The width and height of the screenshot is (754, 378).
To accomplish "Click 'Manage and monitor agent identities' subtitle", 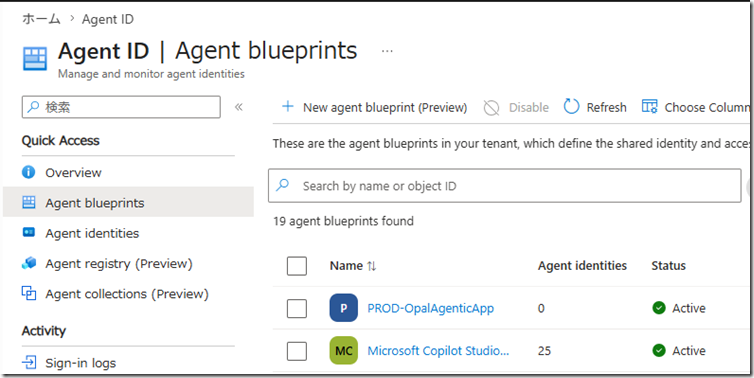I will click(151, 74).
